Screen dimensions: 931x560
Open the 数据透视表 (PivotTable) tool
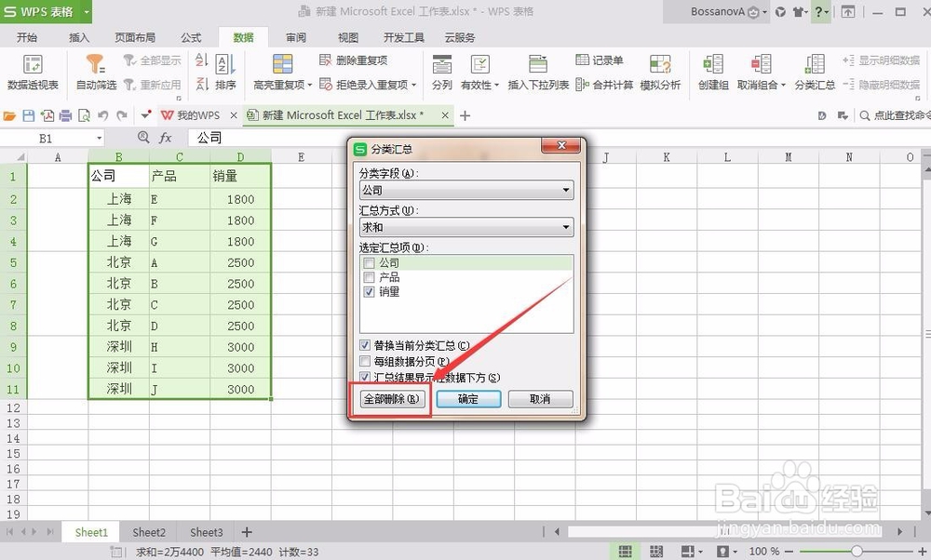(x=34, y=73)
